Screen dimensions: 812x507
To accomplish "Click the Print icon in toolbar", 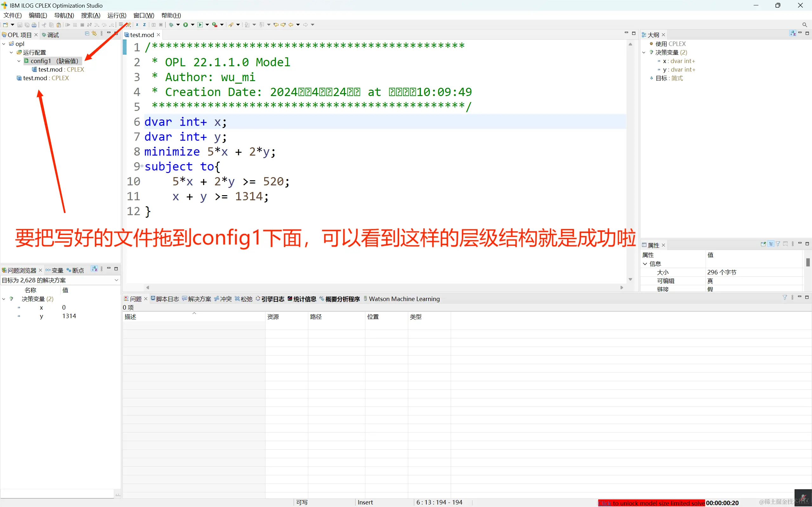I will coord(34,25).
